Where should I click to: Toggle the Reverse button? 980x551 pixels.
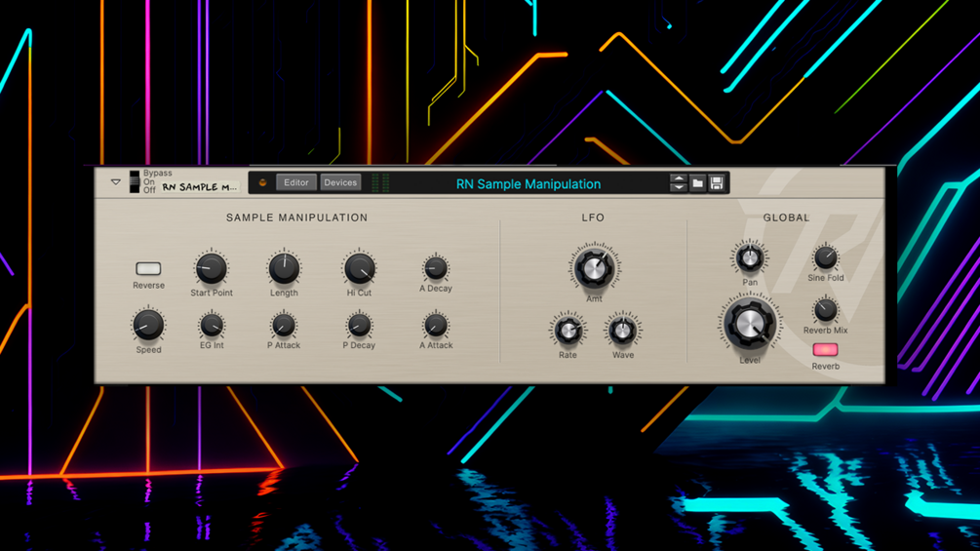[148, 268]
